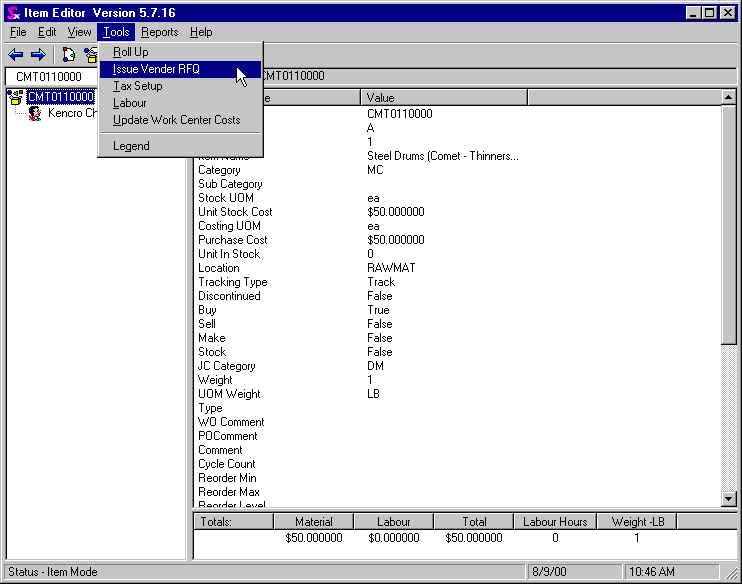742x584 pixels.
Task: Select Issue Vender RFQ menu entry
Action: pyautogui.click(x=156, y=69)
